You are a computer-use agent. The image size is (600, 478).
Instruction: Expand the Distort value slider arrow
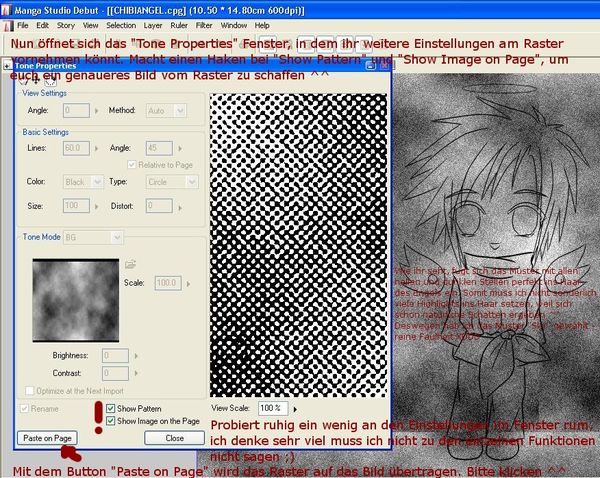coord(180,207)
